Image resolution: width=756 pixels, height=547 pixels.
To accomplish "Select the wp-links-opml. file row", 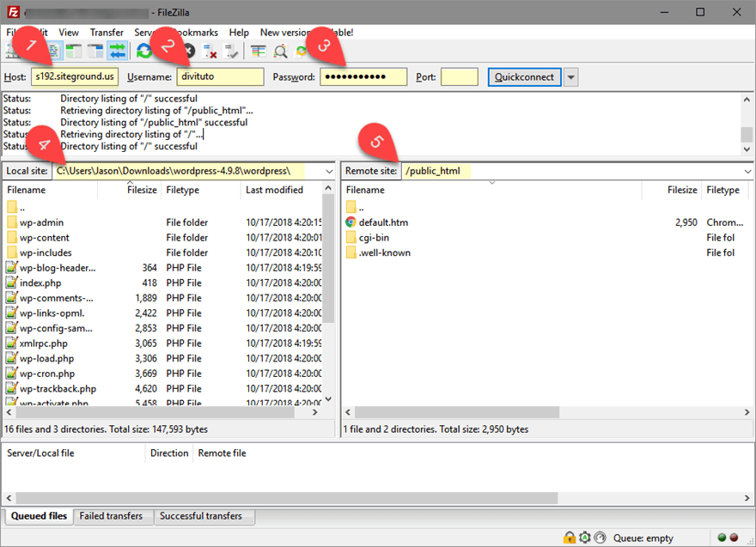I will point(163,313).
